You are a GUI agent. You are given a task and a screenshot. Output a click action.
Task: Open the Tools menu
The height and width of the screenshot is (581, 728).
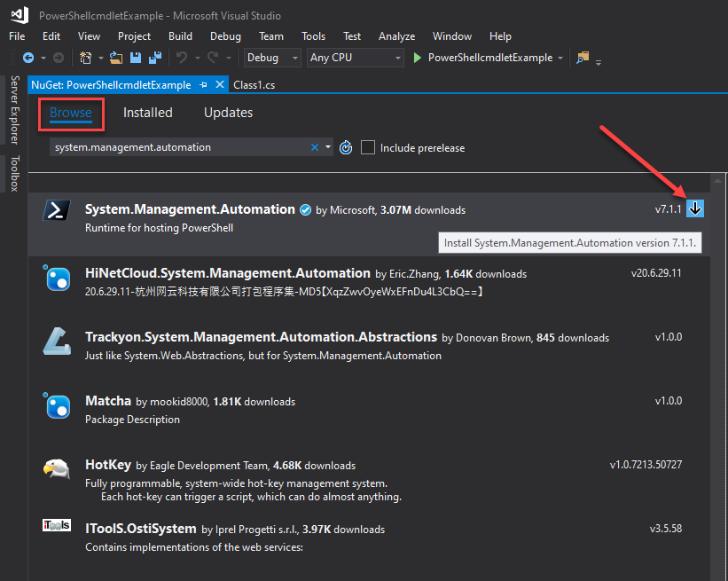pos(313,36)
